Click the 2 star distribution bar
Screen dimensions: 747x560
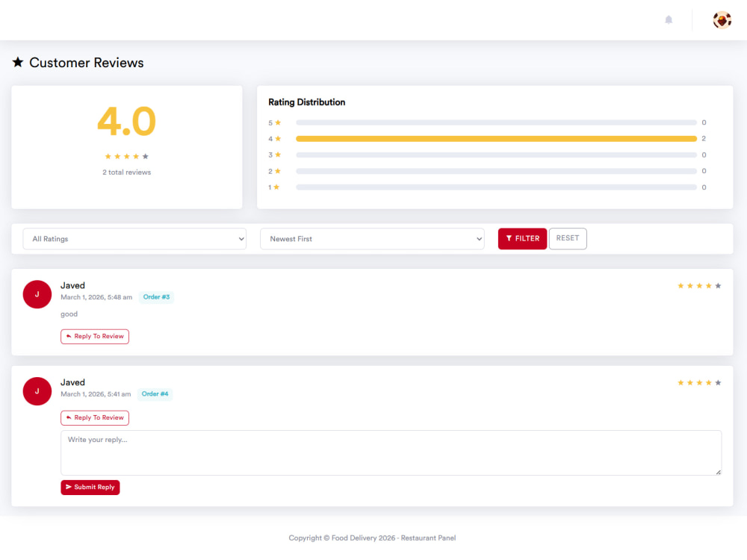496,171
